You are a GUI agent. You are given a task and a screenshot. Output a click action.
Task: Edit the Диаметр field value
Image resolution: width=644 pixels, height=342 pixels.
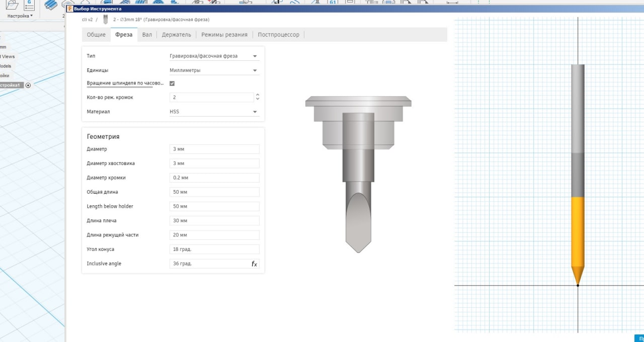[x=214, y=149]
